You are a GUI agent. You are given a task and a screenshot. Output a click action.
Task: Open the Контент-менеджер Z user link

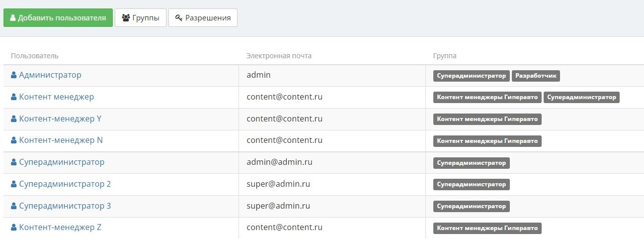(x=60, y=228)
